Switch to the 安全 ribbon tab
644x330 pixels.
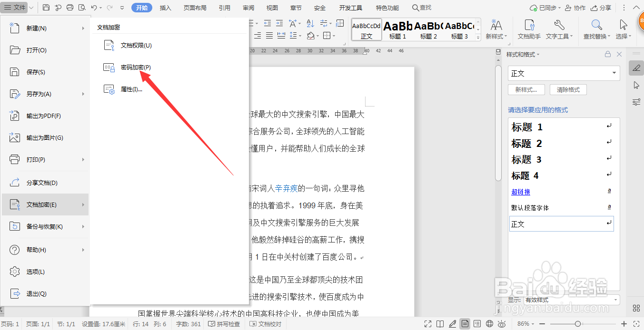320,8
